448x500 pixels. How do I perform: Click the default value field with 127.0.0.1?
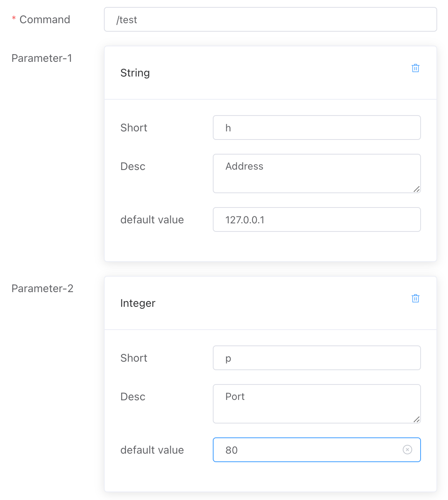pyautogui.click(x=317, y=220)
